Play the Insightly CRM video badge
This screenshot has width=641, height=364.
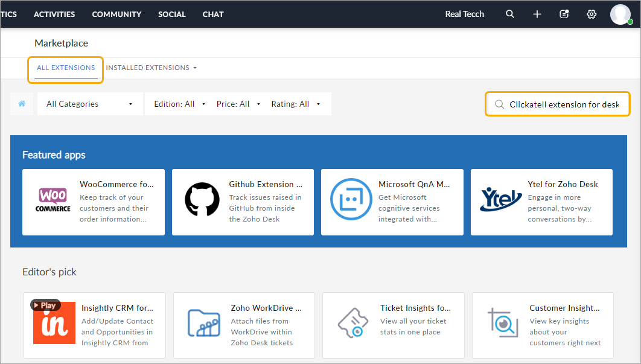[45, 305]
